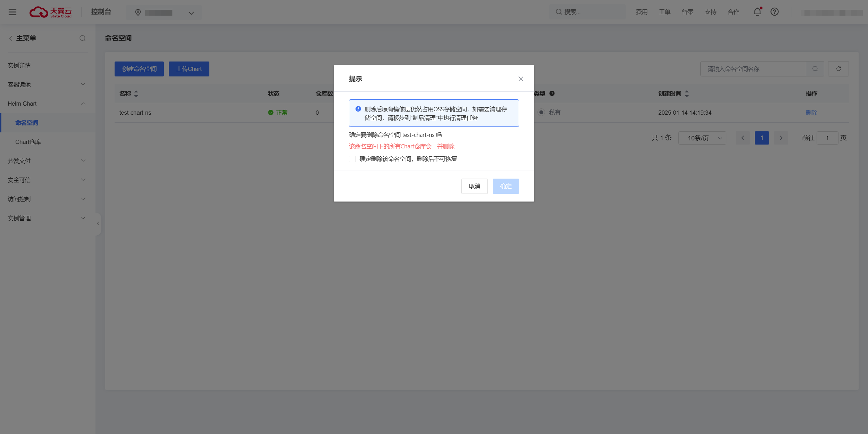
Task: Click the region location pin icon
Action: click(138, 13)
